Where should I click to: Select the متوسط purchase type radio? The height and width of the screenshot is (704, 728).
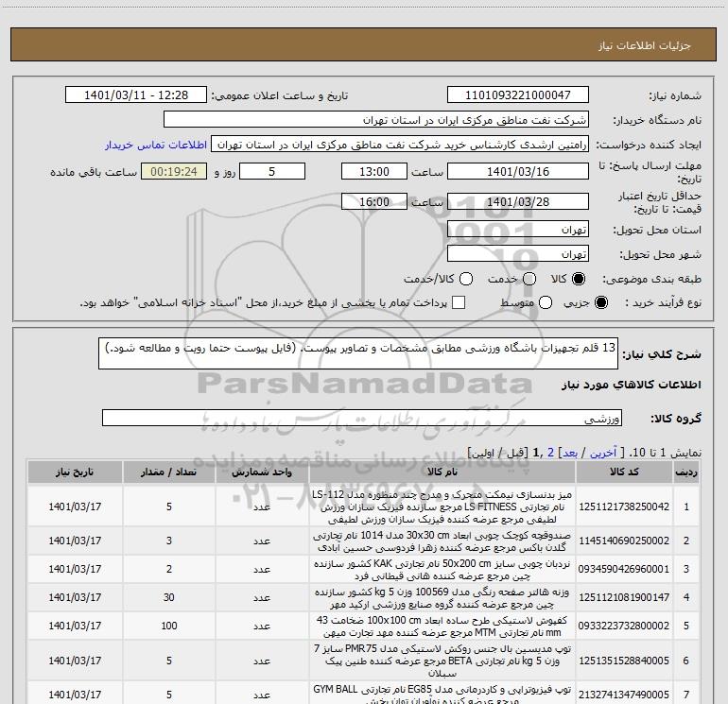[546, 302]
